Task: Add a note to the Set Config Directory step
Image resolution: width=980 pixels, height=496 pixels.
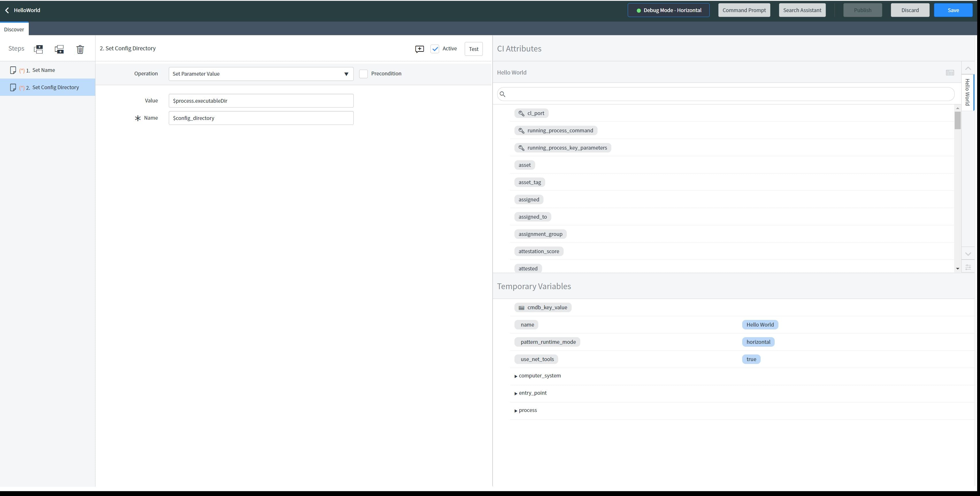Action: 419,49
